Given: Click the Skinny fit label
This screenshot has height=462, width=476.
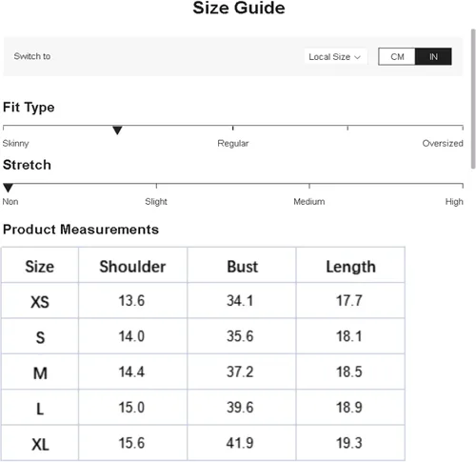Looking at the screenshot, I should 15,144.
